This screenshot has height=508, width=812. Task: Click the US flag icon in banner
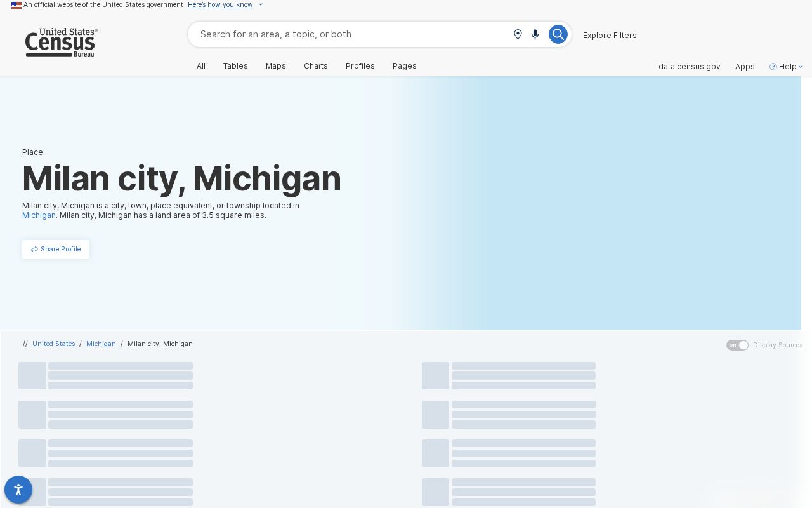pos(16,5)
